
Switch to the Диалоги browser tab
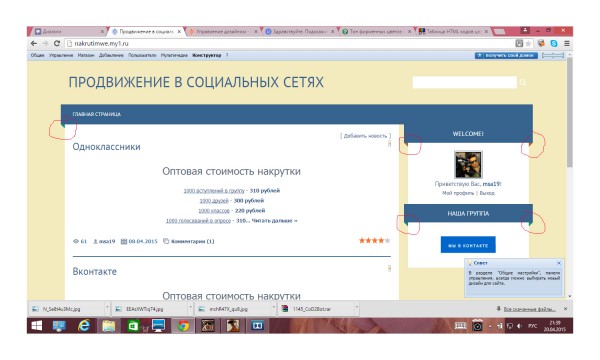coord(68,31)
